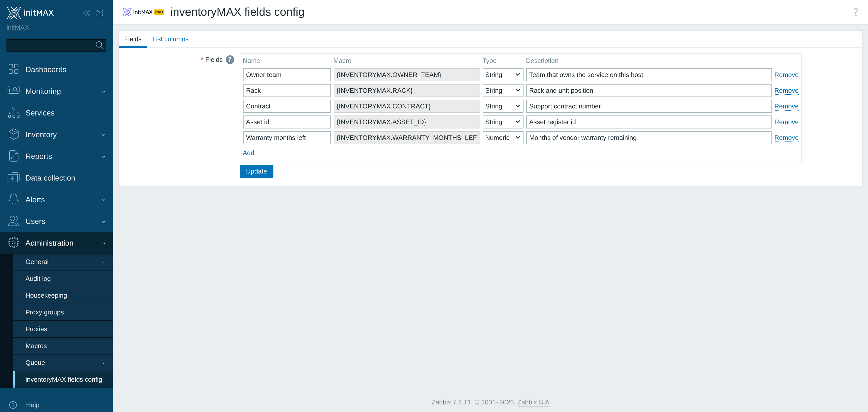
Task: Open the Macros menu item
Action: click(x=63, y=346)
